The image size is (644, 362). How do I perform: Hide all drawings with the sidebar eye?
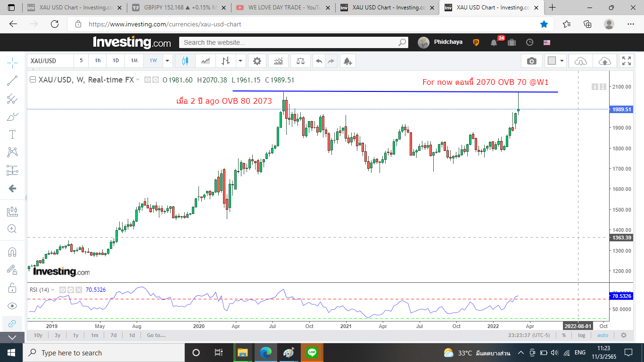[12, 305]
